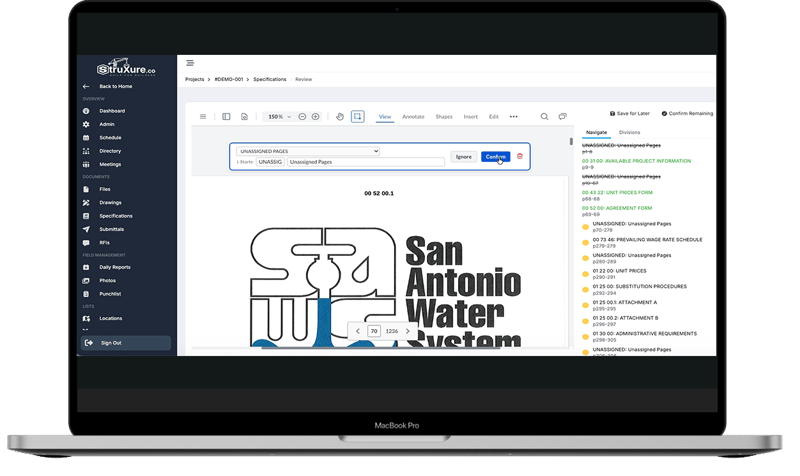Open the three-dot more tools menu
The image size is (800, 476).
pos(514,117)
